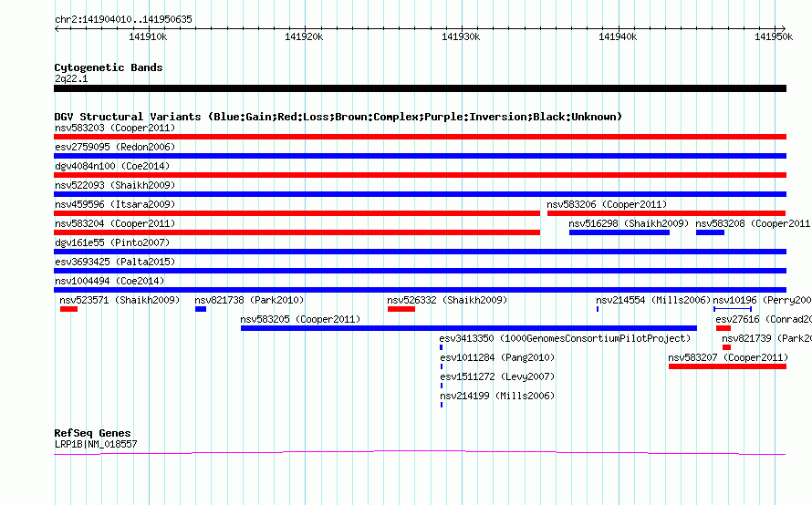812x505 pixels.
Task: Open the nsv214199 (Mills2006) label
Action: pos(497,396)
